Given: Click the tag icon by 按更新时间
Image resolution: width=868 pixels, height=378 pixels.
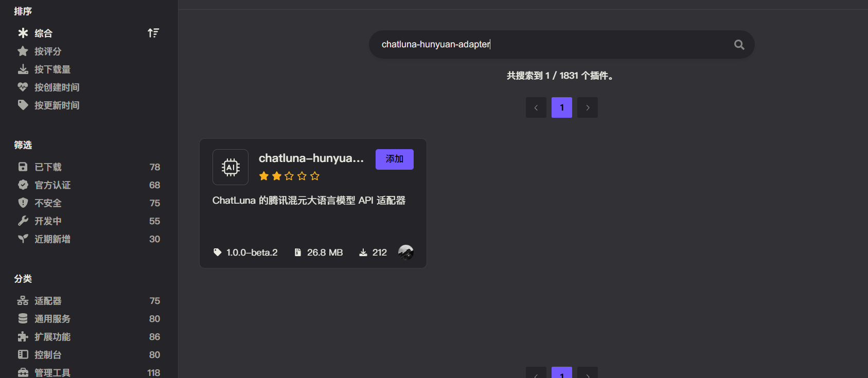Looking at the screenshot, I should (23, 105).
